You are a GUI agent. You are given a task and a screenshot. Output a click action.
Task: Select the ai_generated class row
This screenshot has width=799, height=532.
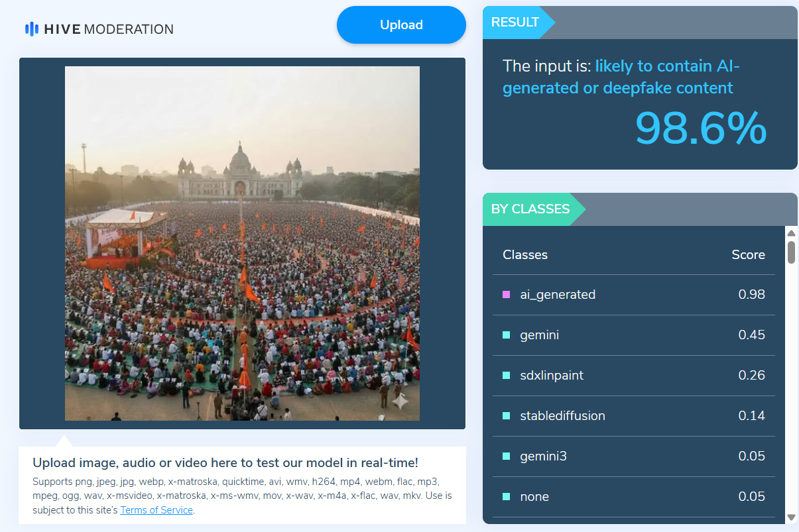pos(633,295)
